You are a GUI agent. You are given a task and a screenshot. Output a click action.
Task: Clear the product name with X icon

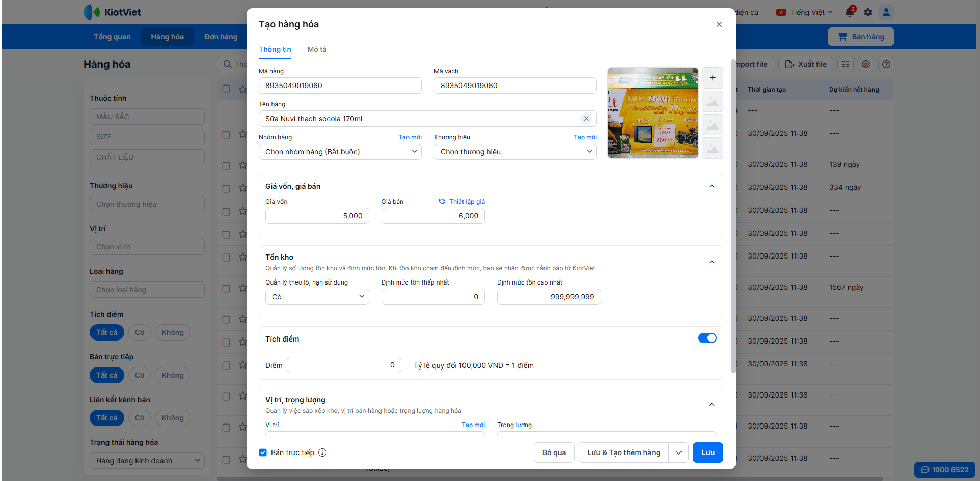tap(586, 119)
